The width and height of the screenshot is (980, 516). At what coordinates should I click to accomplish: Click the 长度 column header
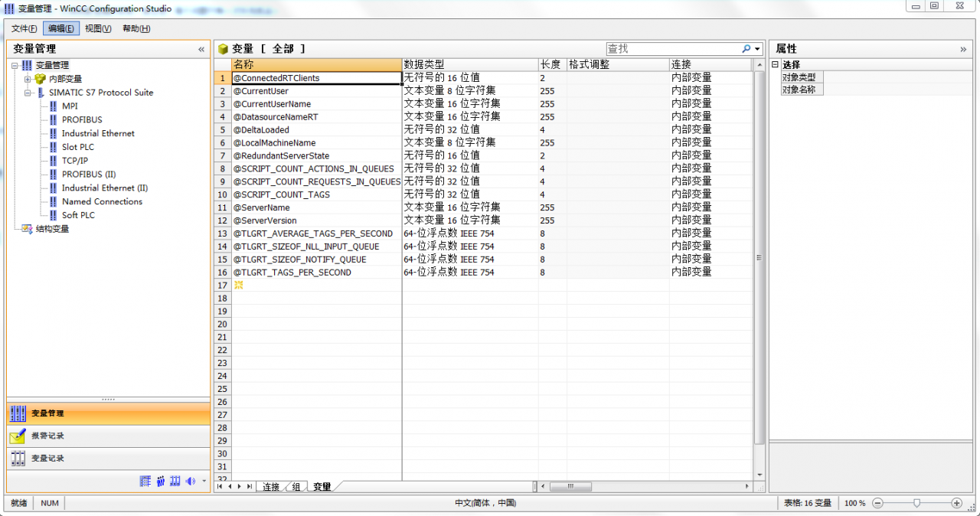pos(553,64)
